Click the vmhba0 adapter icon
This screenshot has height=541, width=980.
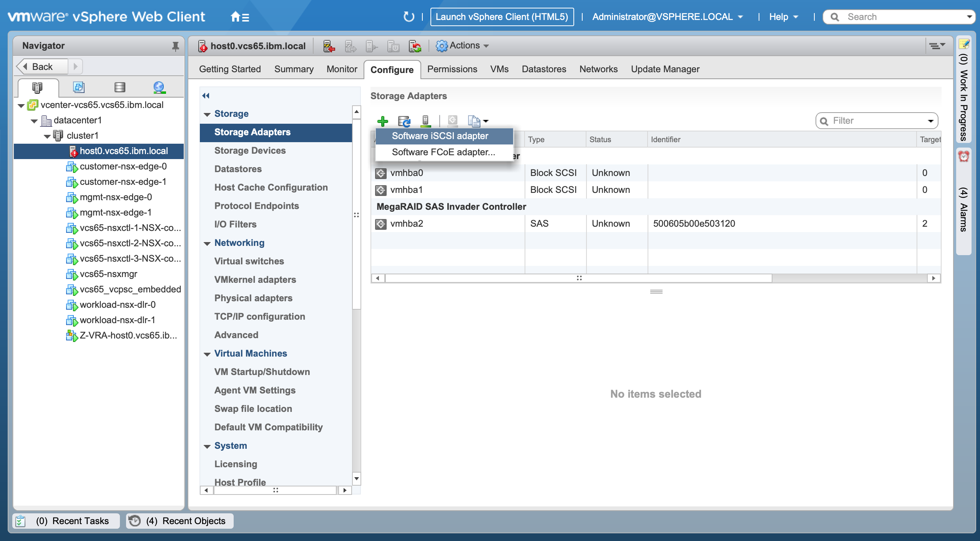(380, 173)
